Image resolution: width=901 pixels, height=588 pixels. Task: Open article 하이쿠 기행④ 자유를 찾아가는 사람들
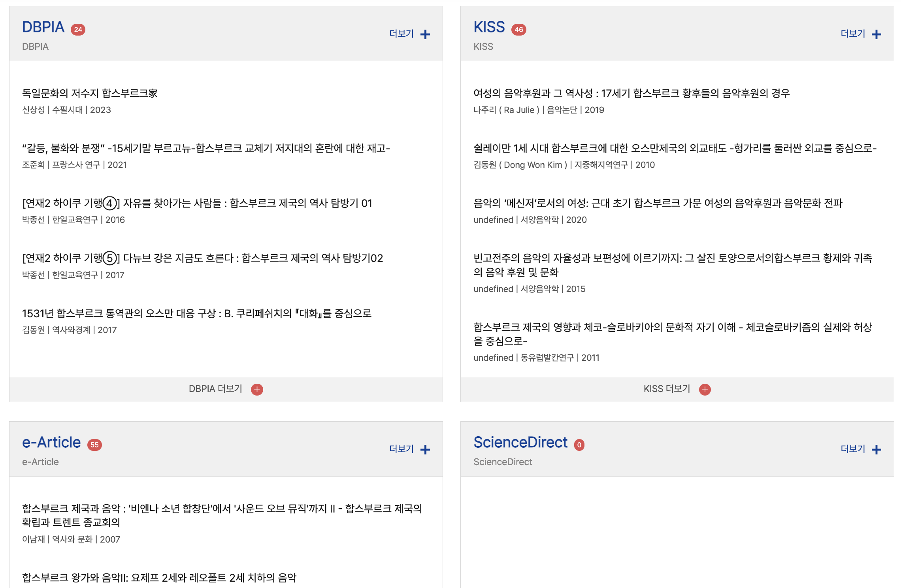pyautogui.click(x=197, y=203)
